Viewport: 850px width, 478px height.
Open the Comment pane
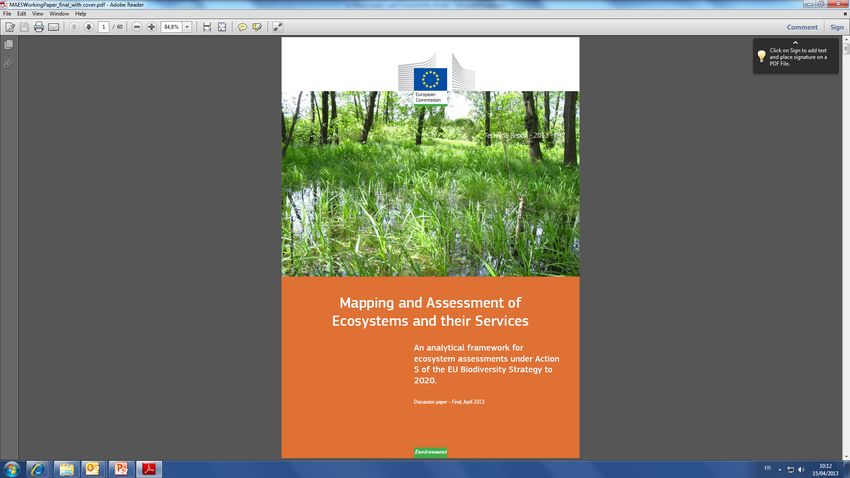pos(802,27)
